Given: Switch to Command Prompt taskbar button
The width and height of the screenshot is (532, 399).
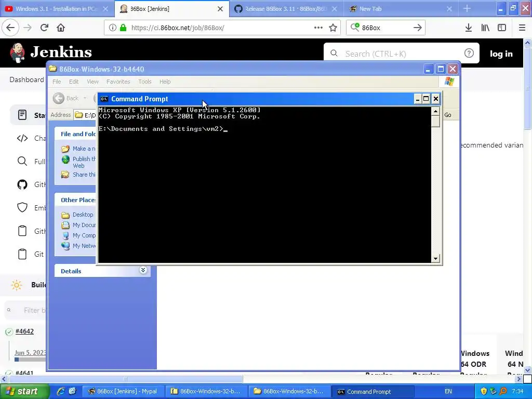Looking at the screenshot, I should click(372, 391).
